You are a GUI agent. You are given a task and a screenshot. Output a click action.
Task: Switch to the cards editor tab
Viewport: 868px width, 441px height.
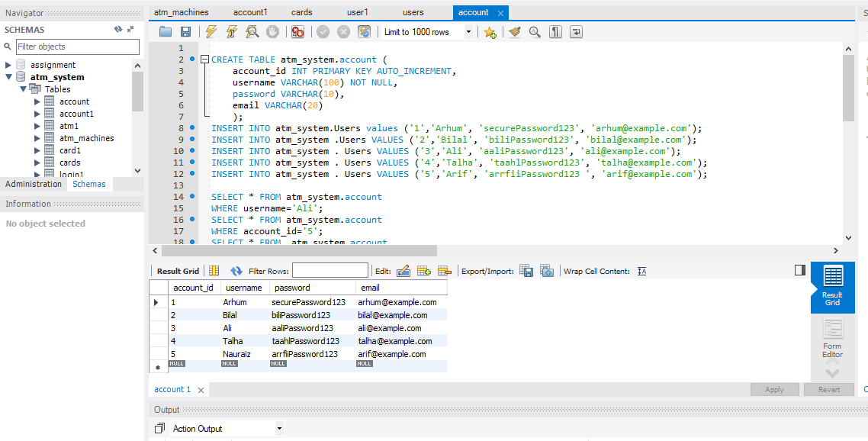(x=301, y=12)
